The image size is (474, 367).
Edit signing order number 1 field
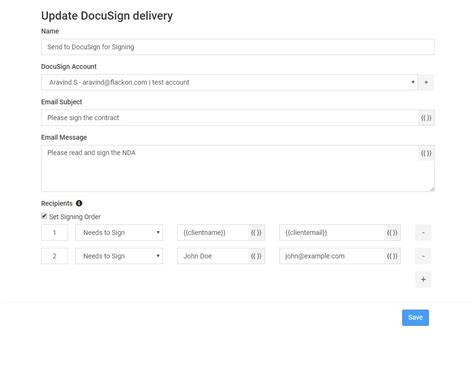tap(54, 233)
